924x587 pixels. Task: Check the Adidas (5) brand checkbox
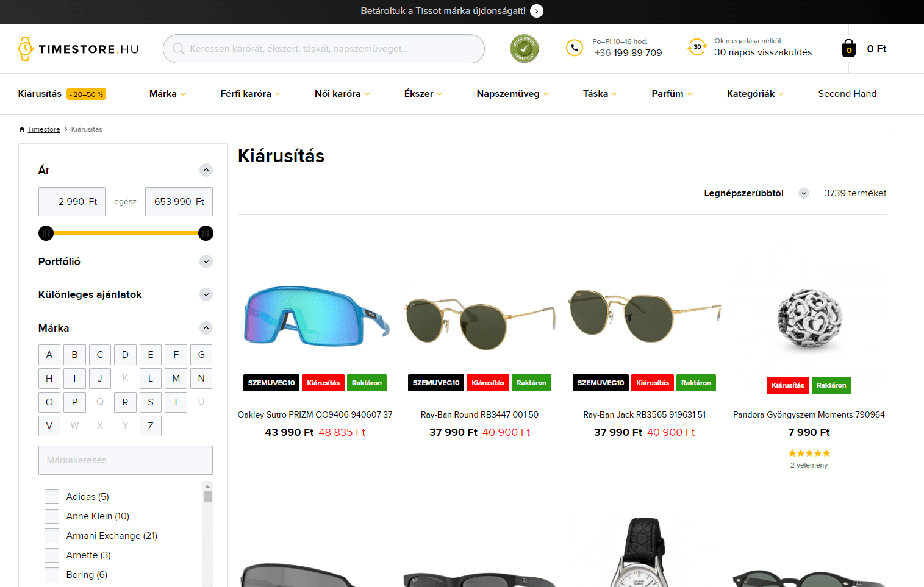click(x=52, y=497)
